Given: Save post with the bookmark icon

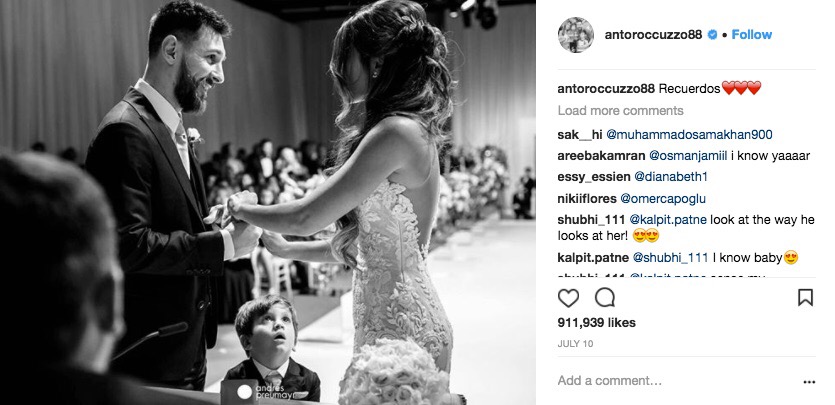Looking at the screenshot, I should [805, 297].
